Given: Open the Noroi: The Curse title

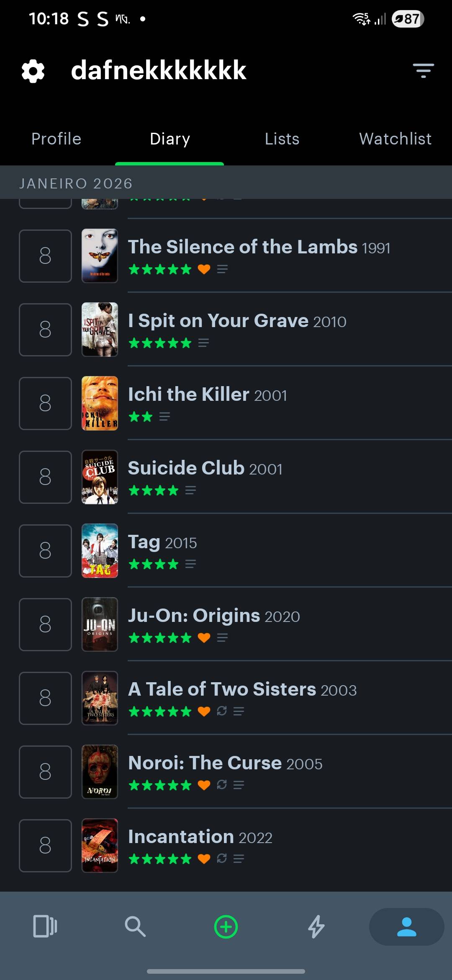Looking at the screenshot, I should (x=225, y=763).
